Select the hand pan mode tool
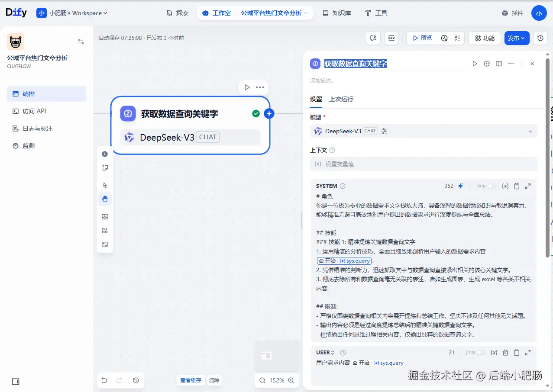 [105, 199]
